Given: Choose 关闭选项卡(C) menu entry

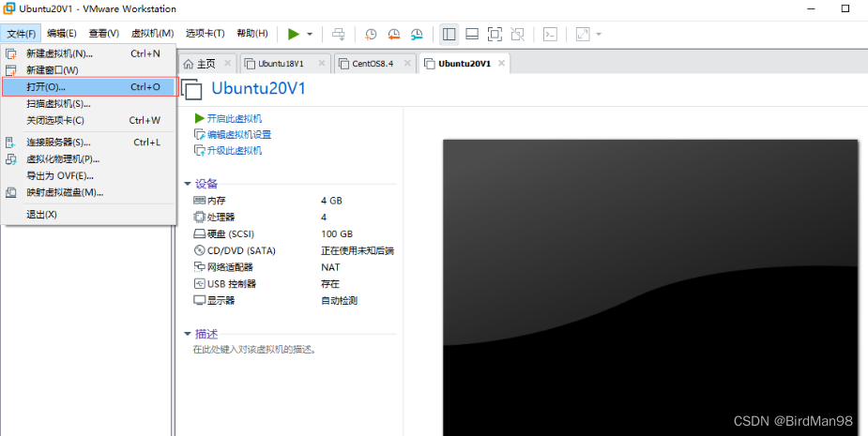Looking at the screenshot, I should [x=88, y=120].
